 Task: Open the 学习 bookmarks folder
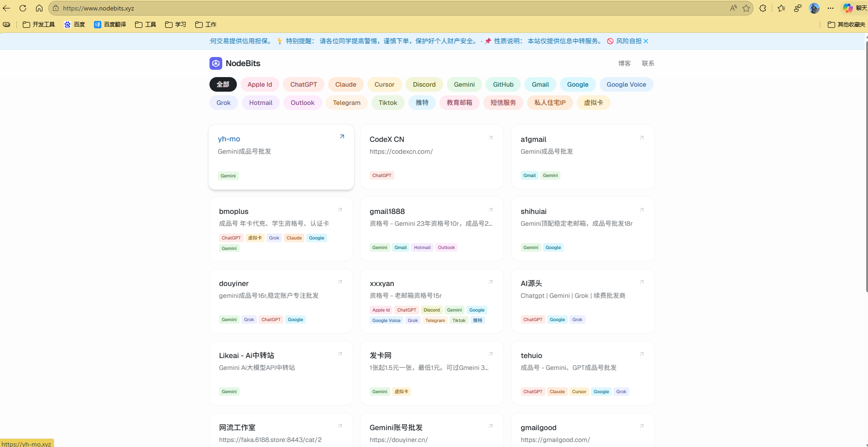176,25
